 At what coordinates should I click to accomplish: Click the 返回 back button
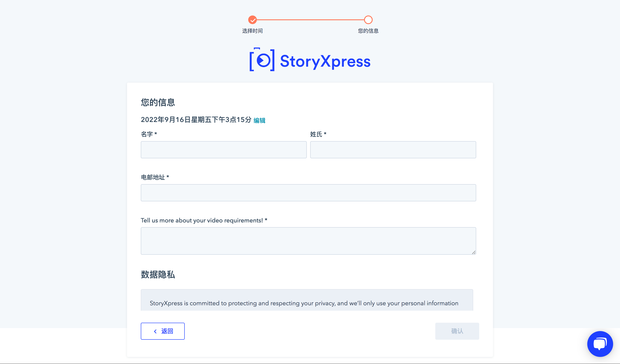pos(163,331)
